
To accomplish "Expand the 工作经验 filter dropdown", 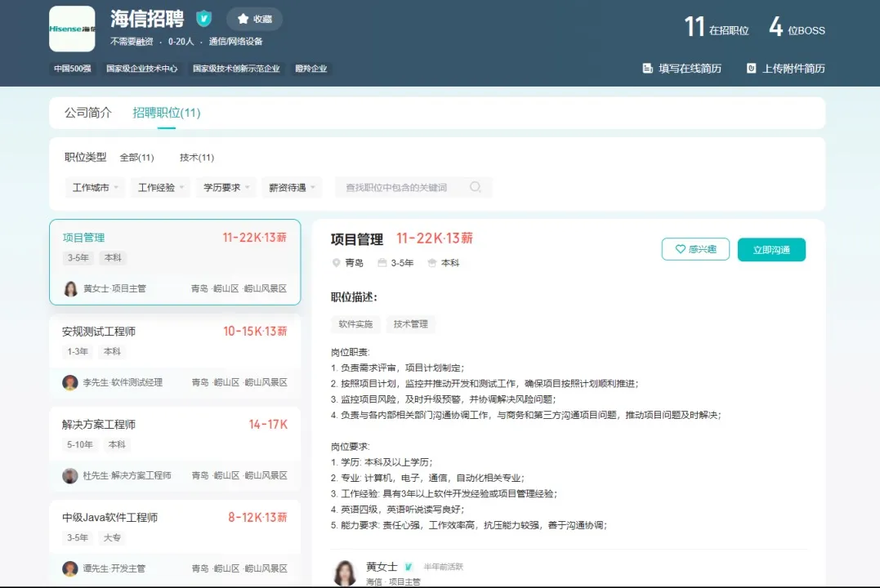I will pos(160,188).
